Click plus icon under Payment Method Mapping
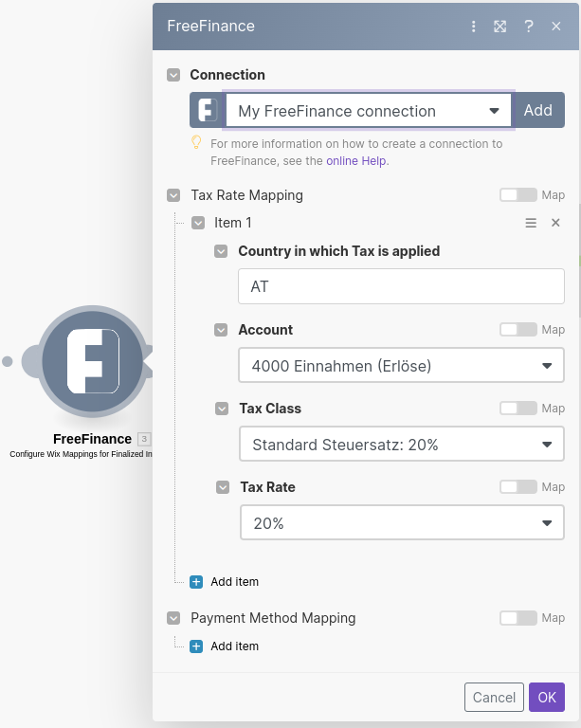The width and height of the screenshot is (581, 728). click(196, 646)
